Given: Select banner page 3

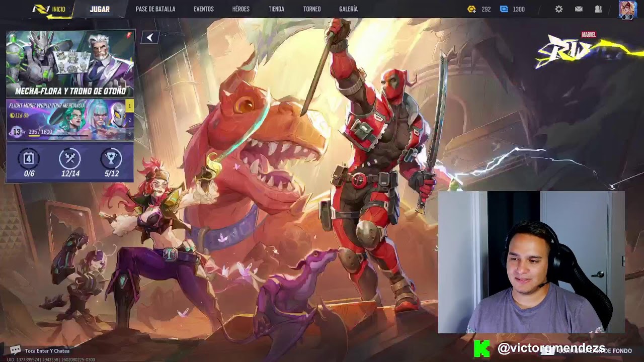Looking at the screenshot, I should tap(129, 133).
